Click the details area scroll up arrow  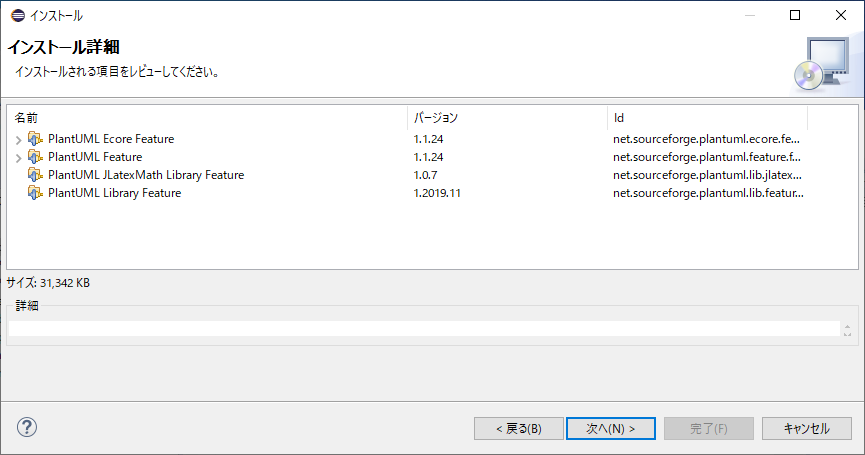tap(847, 325)
